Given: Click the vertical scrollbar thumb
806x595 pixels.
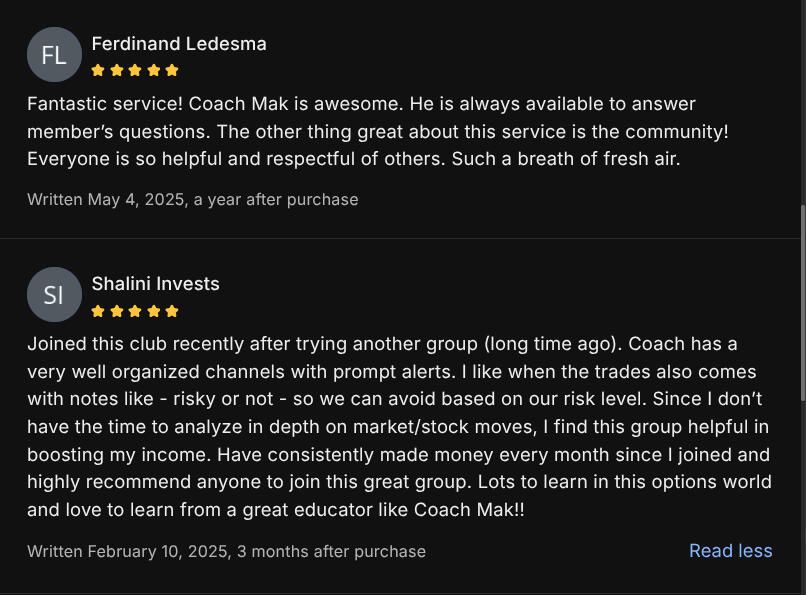Looking at the screenshot, I should (x=802, y=300).
